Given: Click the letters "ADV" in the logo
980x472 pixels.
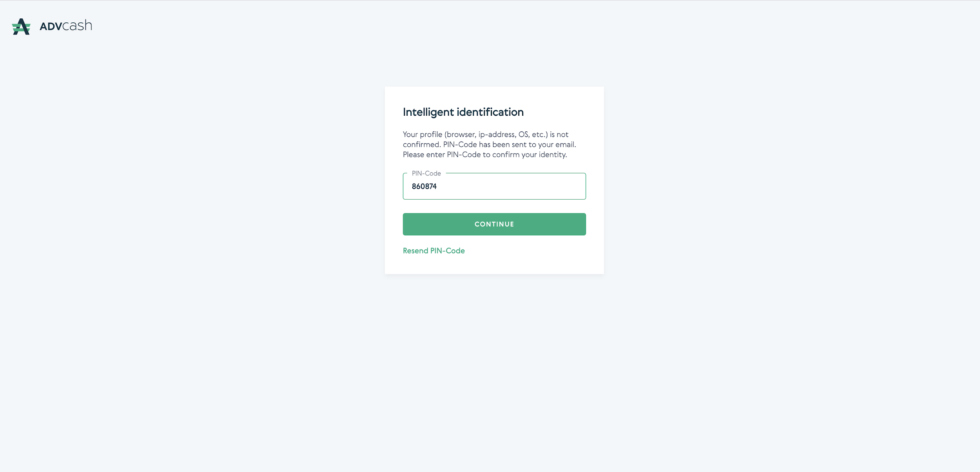Looking at the screenshot, I should 51,27.
